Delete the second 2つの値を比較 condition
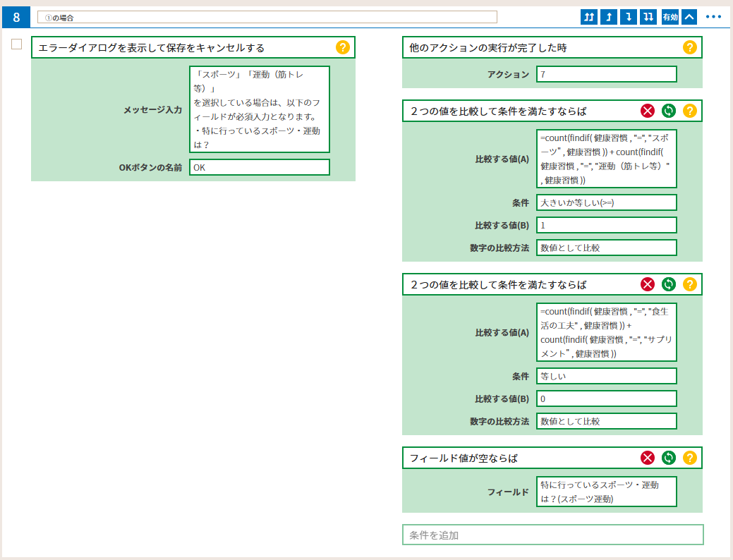This screenshot has width=733, height=560. (648, 284)
